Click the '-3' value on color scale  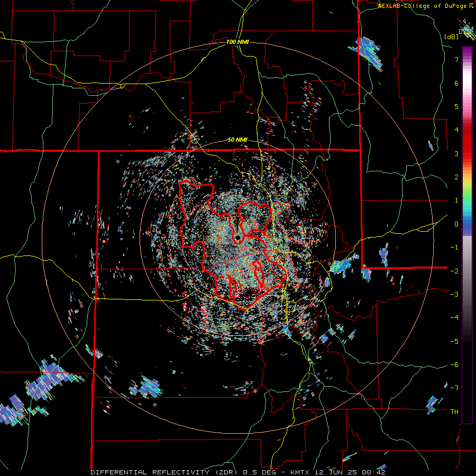(454, 294)
